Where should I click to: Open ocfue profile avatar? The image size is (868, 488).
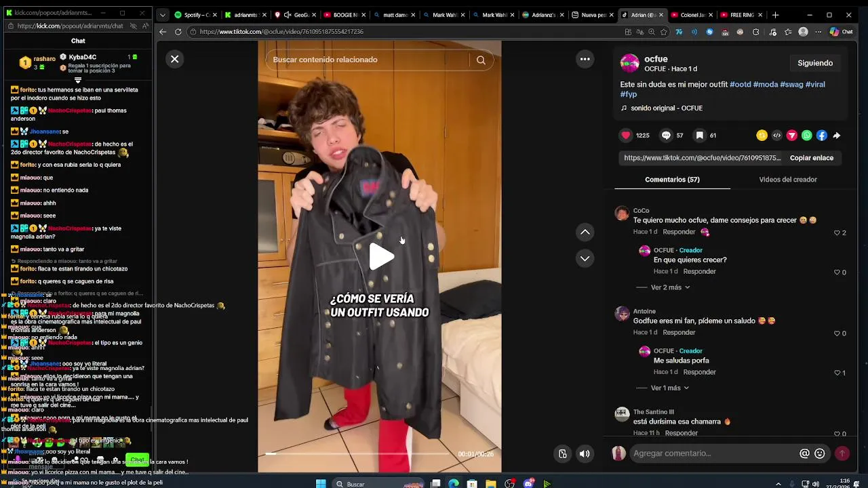tap(630, 63)
